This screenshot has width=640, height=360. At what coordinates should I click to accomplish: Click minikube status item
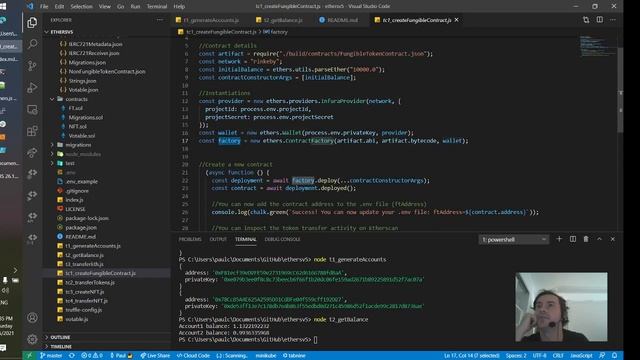click(266, 356)
